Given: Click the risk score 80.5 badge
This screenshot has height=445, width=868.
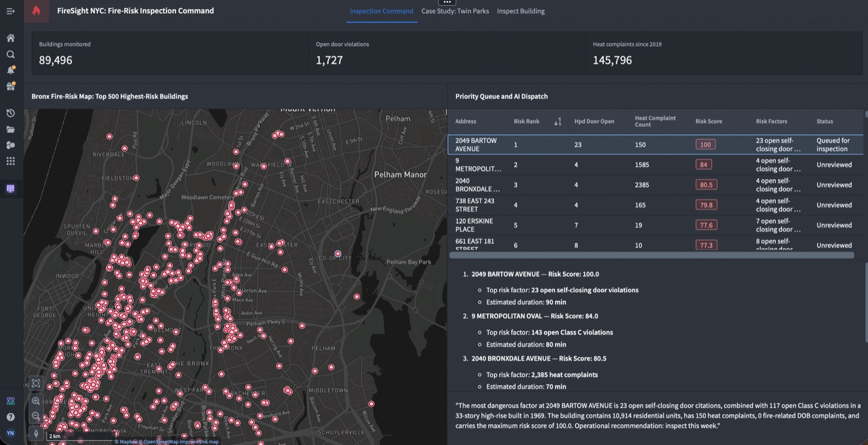Looking at the screenshot, I should [x=706, y=185].
